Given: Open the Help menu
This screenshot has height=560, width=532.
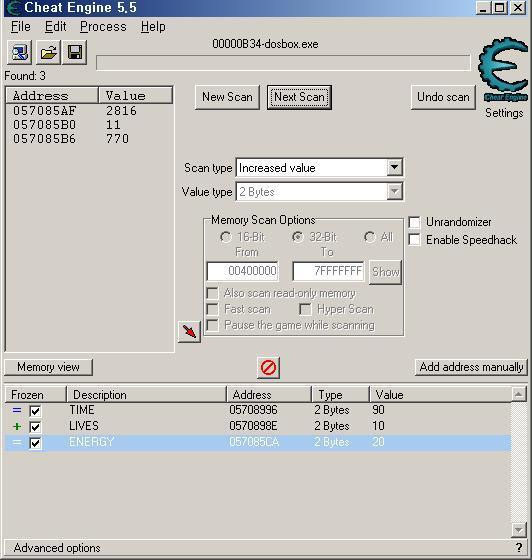Looking at the screenshot, I should pyautogui.click(x=153, y=26).
